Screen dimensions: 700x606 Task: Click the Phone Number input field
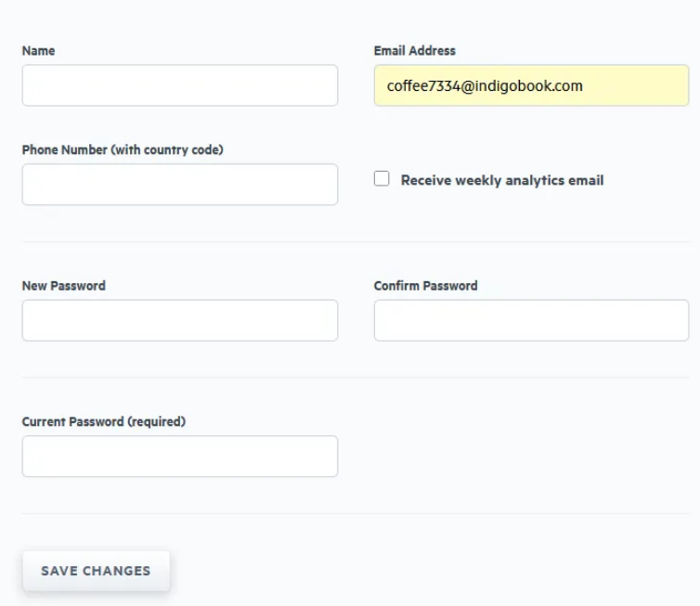179,185
